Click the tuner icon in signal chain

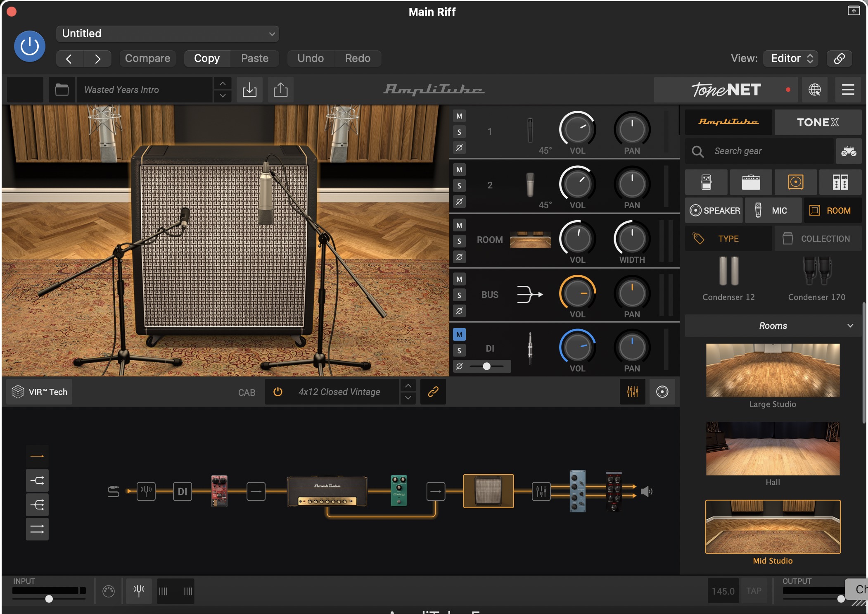click(146, 491)
